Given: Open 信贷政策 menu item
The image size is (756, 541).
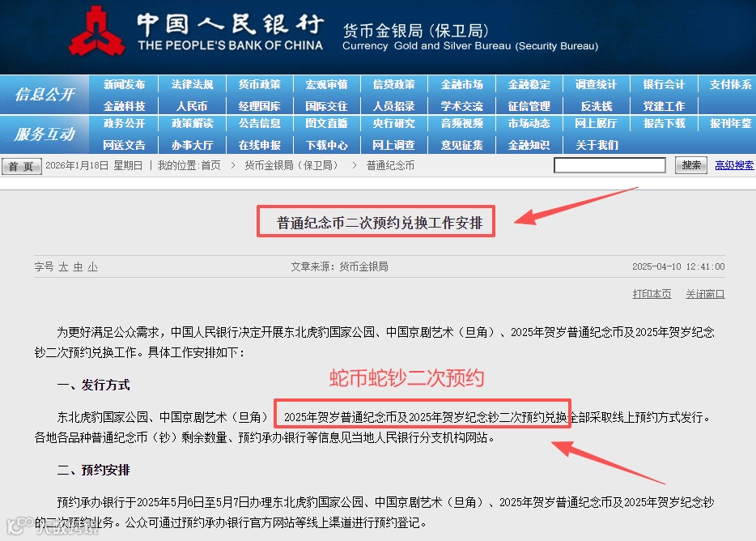Looking at the screenshot, I should tap(394, 84).
